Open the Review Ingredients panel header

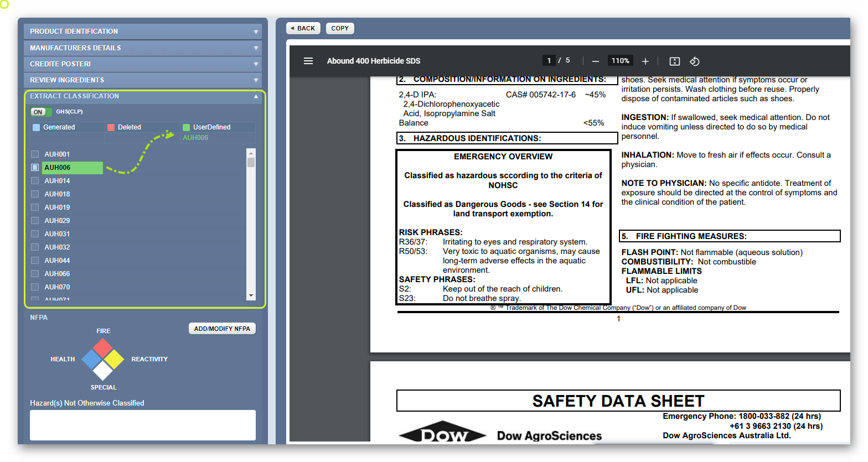143,80
